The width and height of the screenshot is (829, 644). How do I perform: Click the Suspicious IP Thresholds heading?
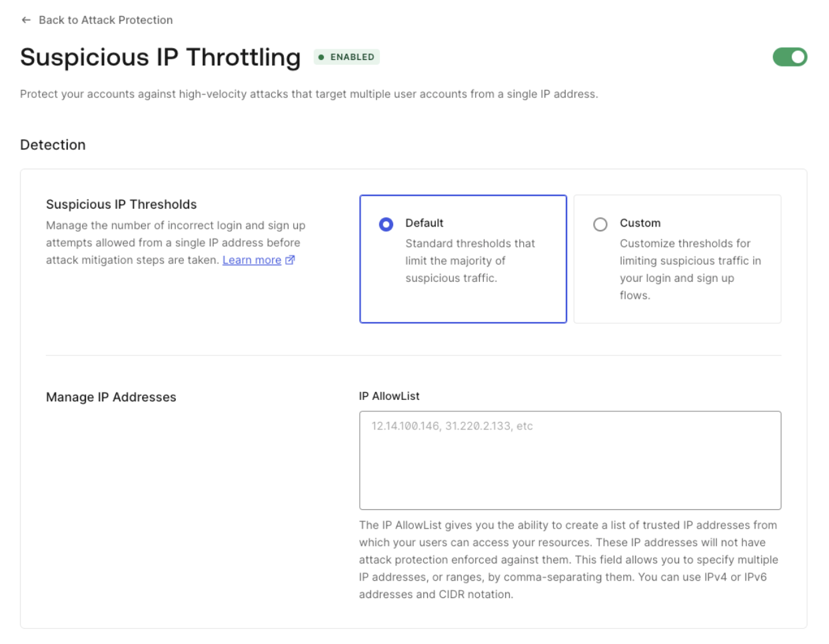(x=121, y=205)
